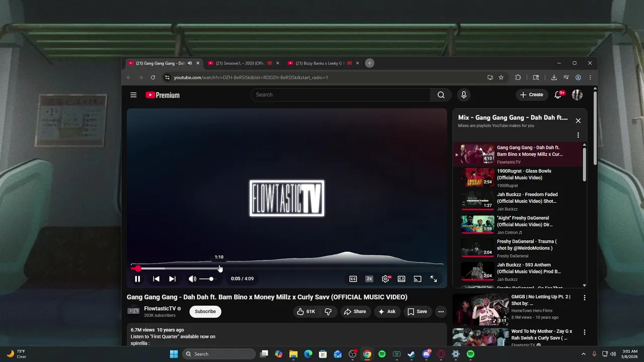The width and height of the screenshot is (644, 362).
Task: Dislike this video
Action: [328, 312]
